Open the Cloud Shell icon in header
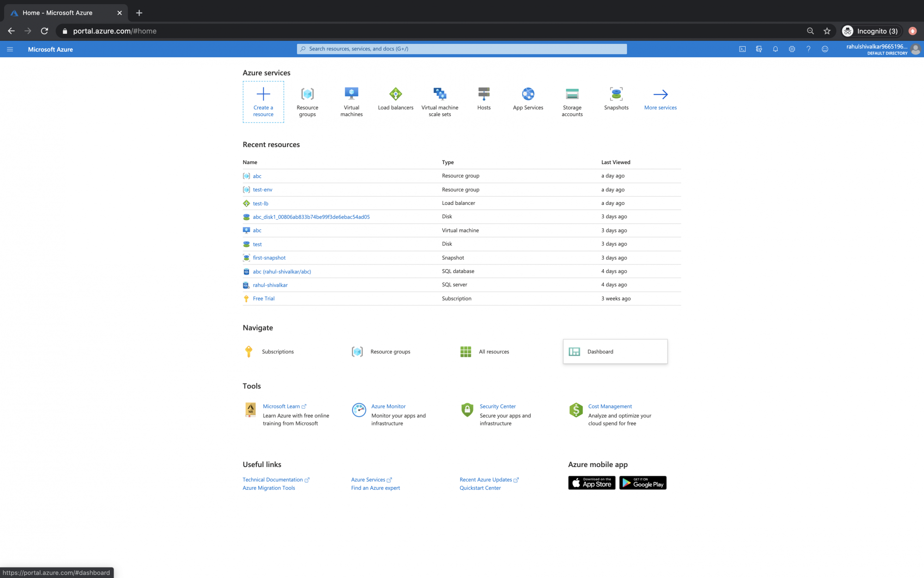924x578 pixels. (x=742, y=49)
